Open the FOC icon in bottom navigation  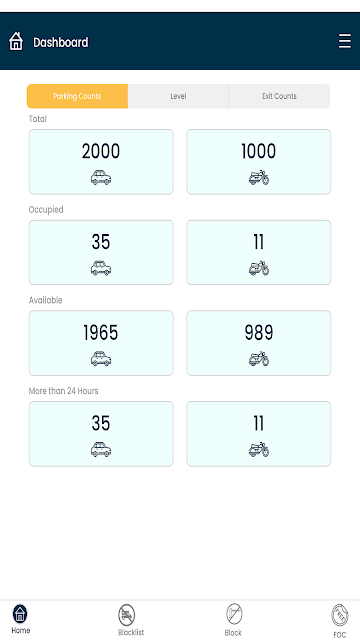pos(340,615)
